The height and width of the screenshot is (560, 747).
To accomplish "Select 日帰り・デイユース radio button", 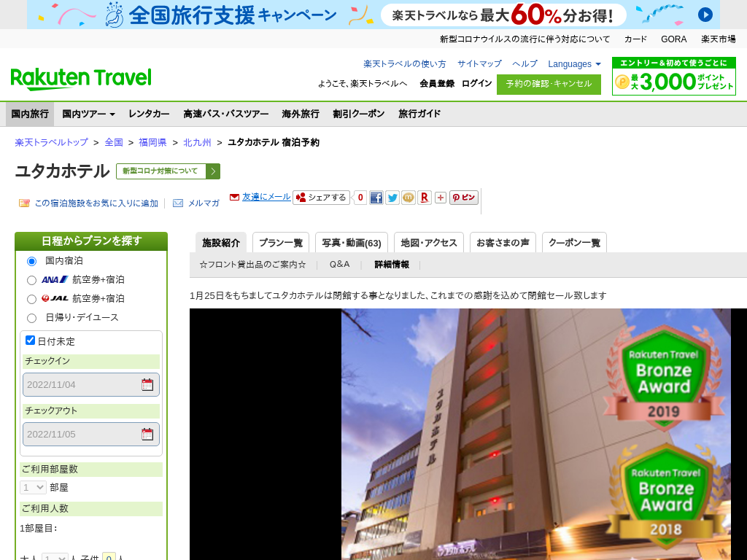I will (31, 318).
